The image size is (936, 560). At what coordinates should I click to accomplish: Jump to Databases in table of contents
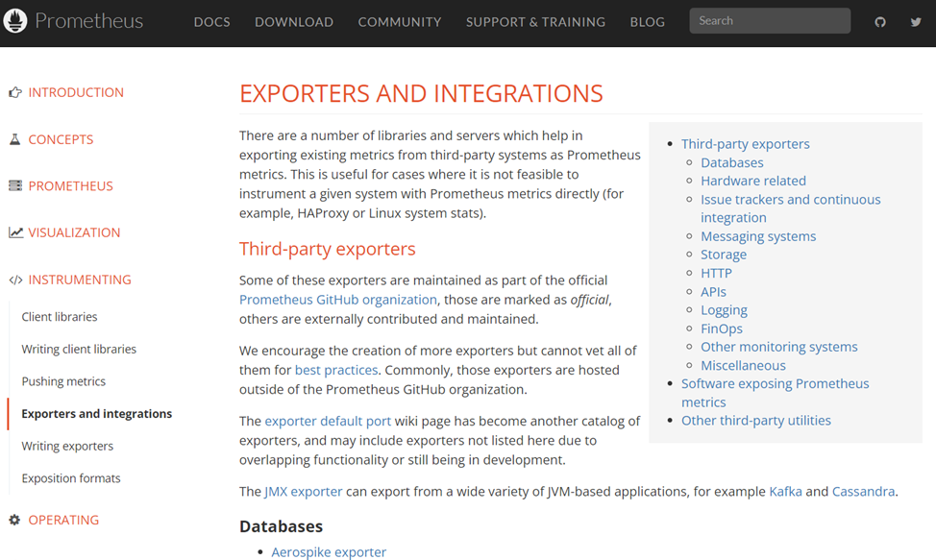coord(732,162)
